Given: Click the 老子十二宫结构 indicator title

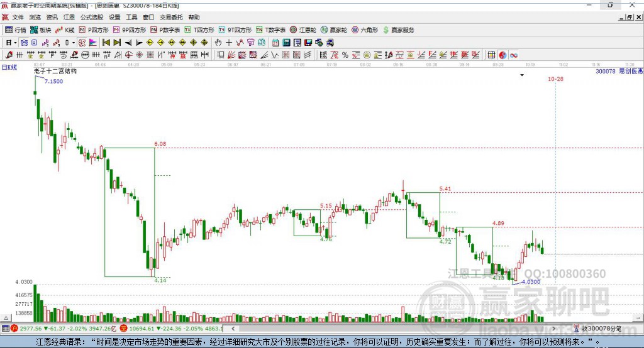Looking at the screenshot, I should (x=55, y=71).
